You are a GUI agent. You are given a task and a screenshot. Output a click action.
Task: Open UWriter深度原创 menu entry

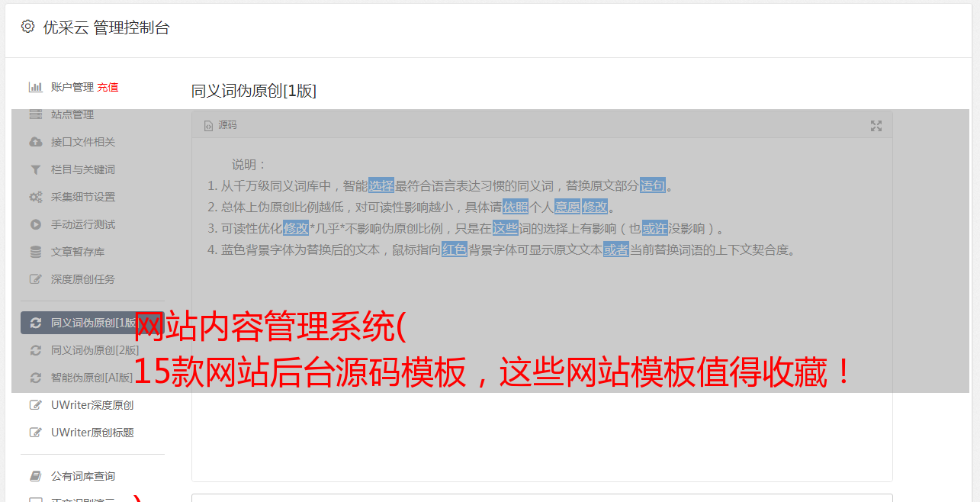(92, 405)
